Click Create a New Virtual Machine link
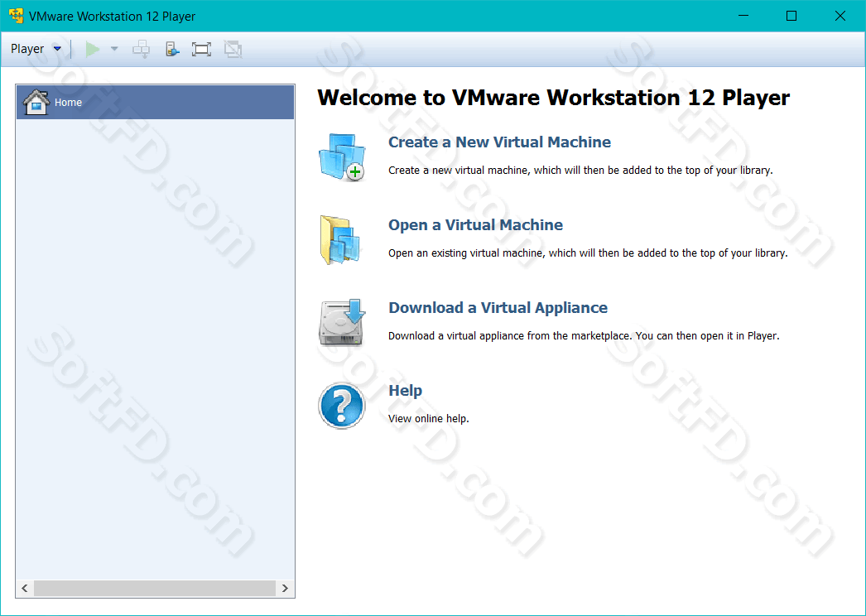Viewport: 866px width, 616px height. (x=499, y=142)
